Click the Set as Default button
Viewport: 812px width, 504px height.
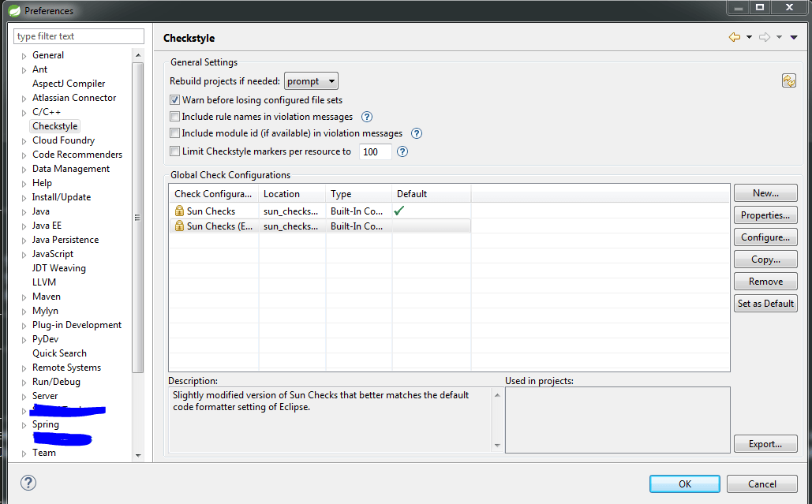[x=765, y=304]
